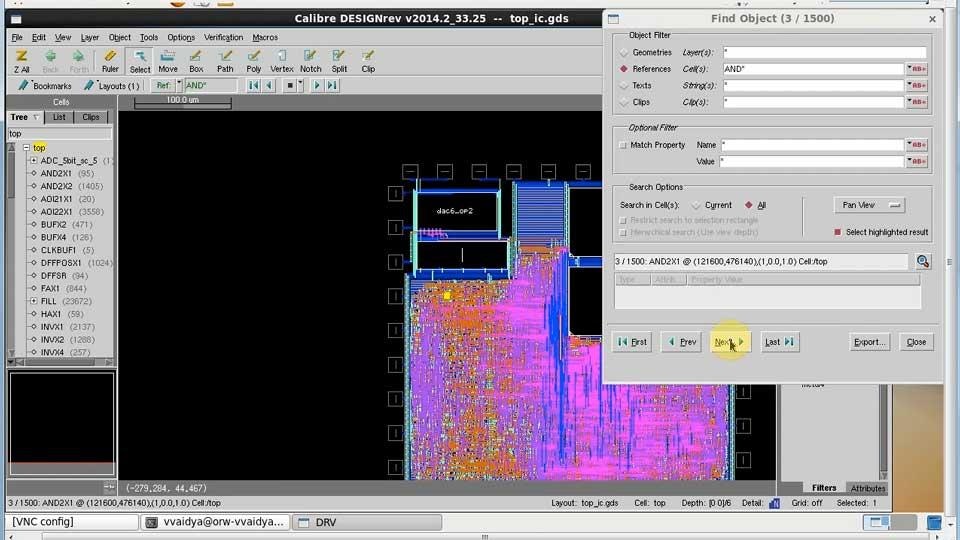Image resolution: width=960 pixels, height=540 pixels.
Task: Jump to last result in toolbar
Action: point(332,86)
